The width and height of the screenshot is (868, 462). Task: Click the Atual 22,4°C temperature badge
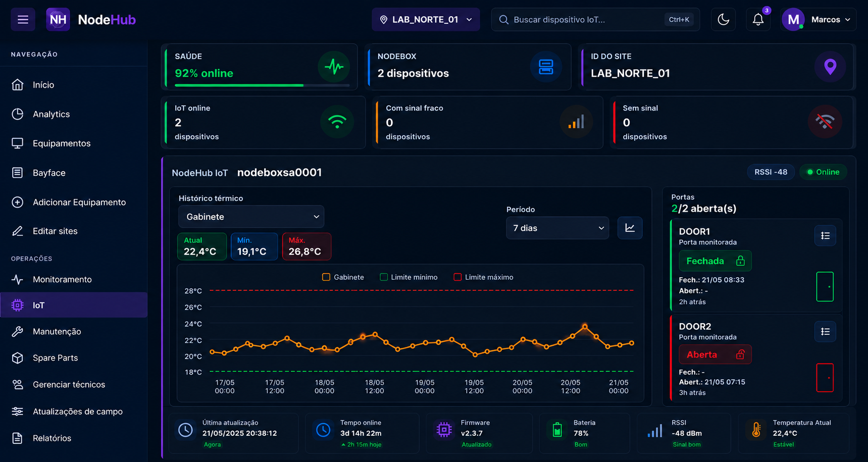(x=202, y=246)
